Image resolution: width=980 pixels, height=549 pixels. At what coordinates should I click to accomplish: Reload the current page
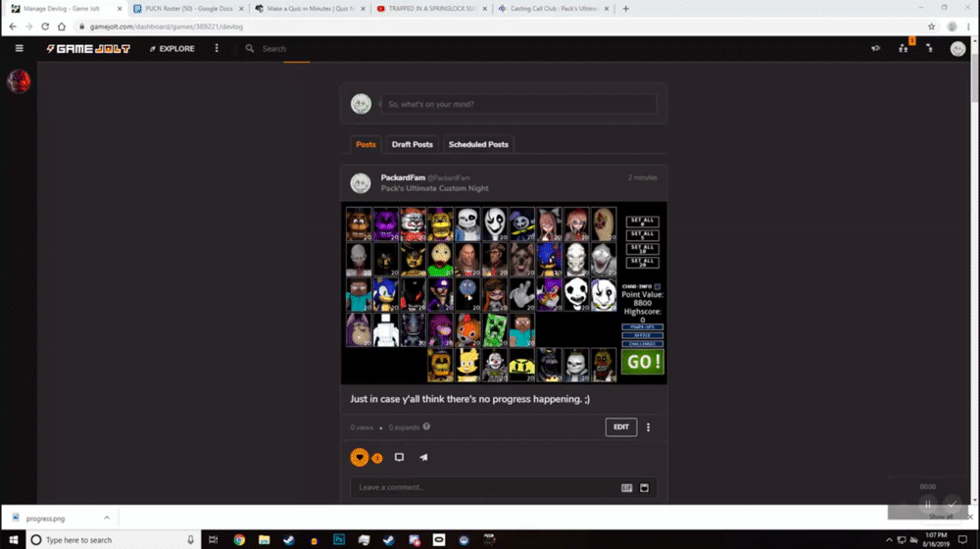click(x=45, y=26)
